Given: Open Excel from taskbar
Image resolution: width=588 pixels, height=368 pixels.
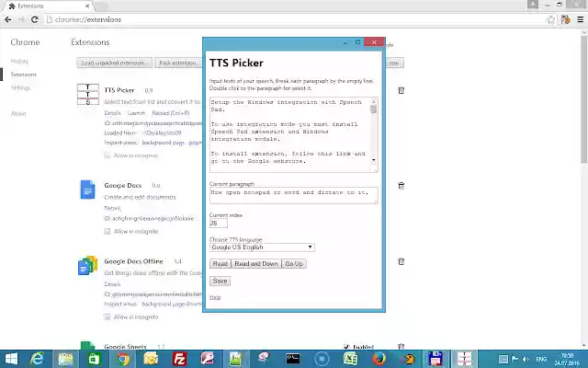Looking at the screenshot, I should point(350,359).
